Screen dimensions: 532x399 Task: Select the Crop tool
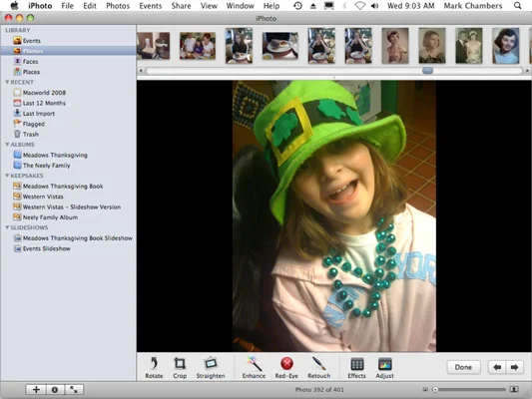click(x=180, y=367)
